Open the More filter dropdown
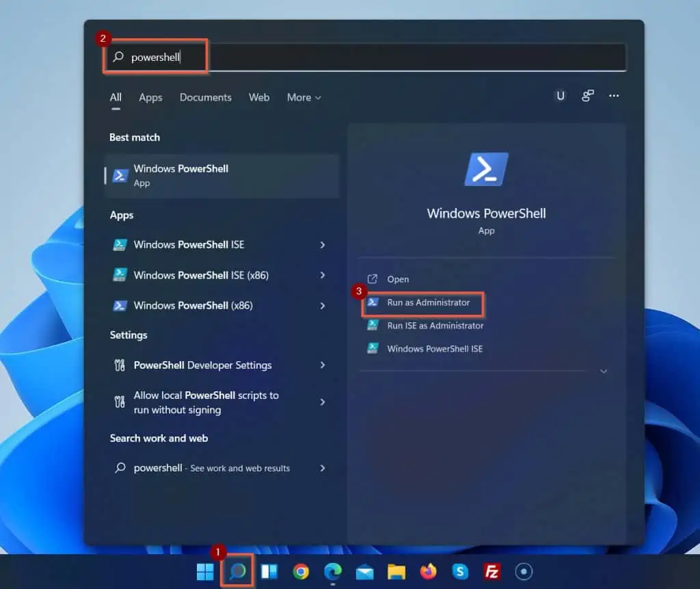Viewport: 700px width, 589px height. click(x=304, y=97)
